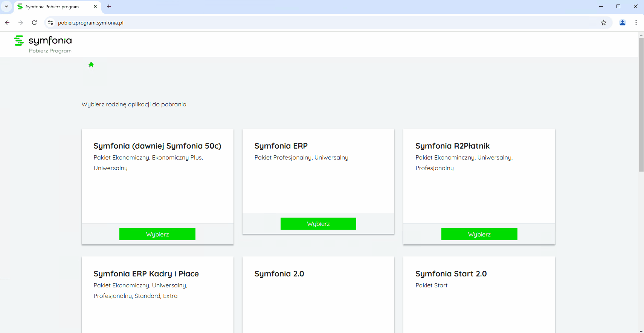The height and width of the screenshot is (333, 644).
Task: Click the Symfonia Start 2.0 heading
Action: (x=451, y=274)
